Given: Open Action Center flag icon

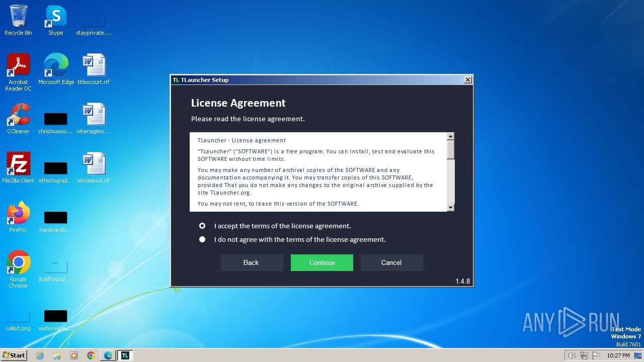Looking at the screenshot, I should pyautogui.click(x=596, y=355).
